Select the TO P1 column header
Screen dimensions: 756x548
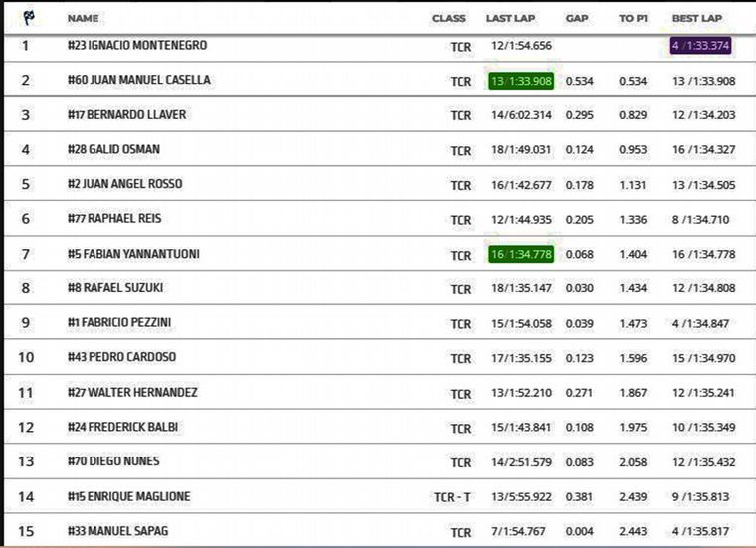[633, 18]
